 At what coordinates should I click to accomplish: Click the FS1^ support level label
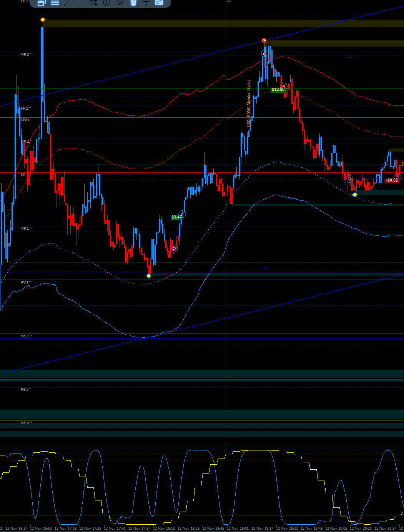[x=26, y=390]
